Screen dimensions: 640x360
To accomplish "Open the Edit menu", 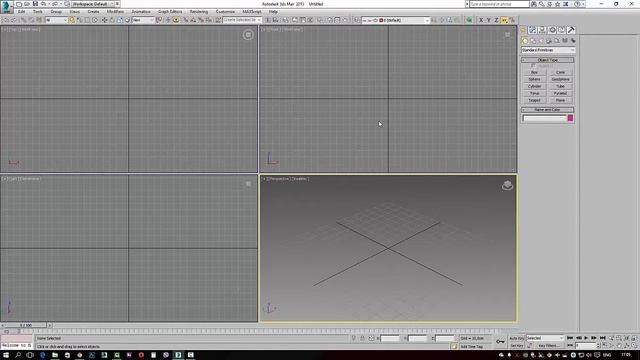I will click(x=22, y=12).
